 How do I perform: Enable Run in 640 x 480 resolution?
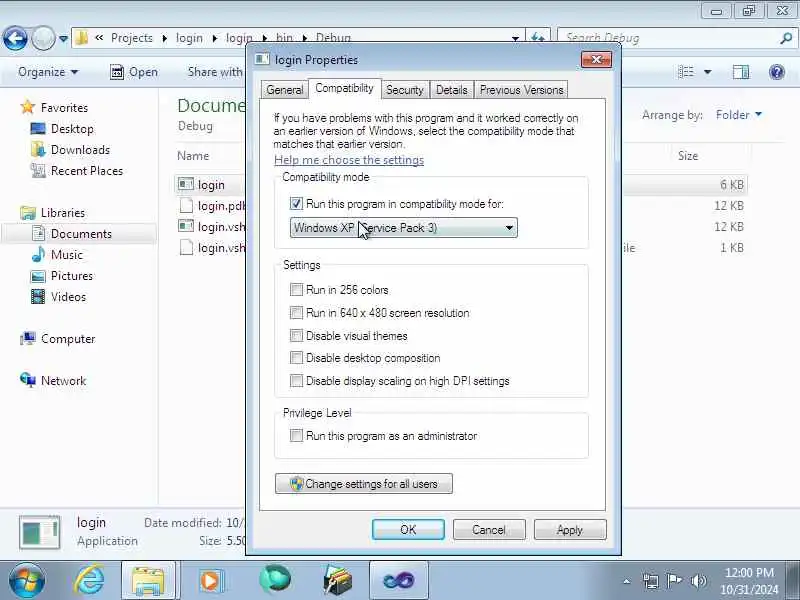pos(296,313)
